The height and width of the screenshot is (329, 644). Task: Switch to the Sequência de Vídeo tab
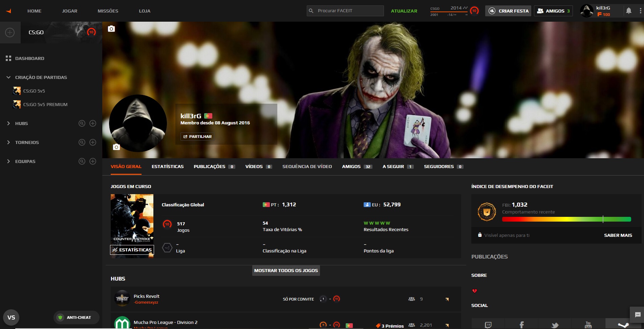pos(307,166)
